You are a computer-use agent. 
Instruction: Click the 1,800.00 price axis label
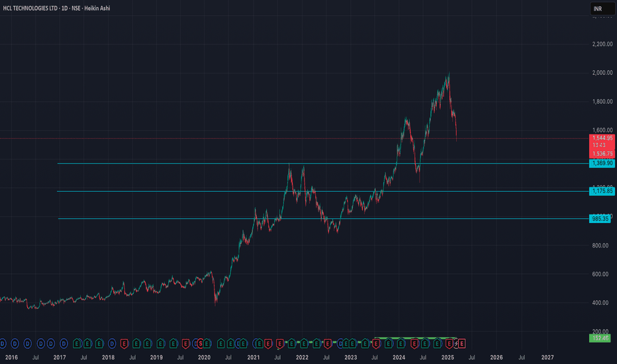click(602, 101)
